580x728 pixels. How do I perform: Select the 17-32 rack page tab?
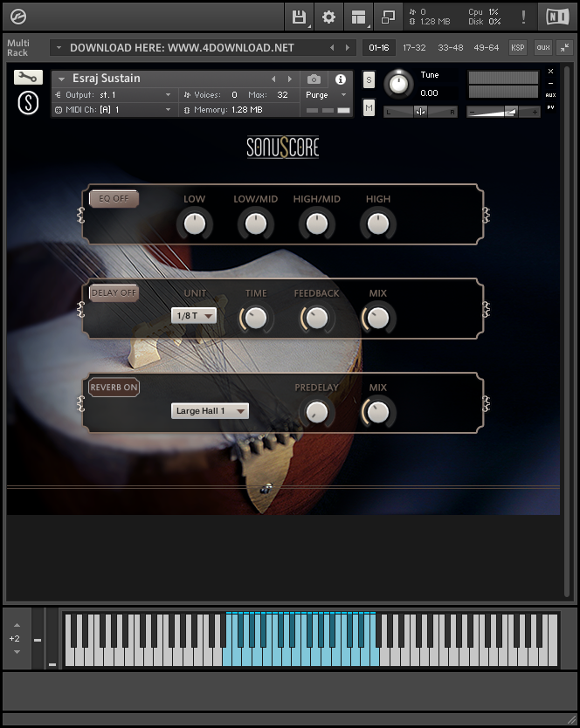pos(414,47)
